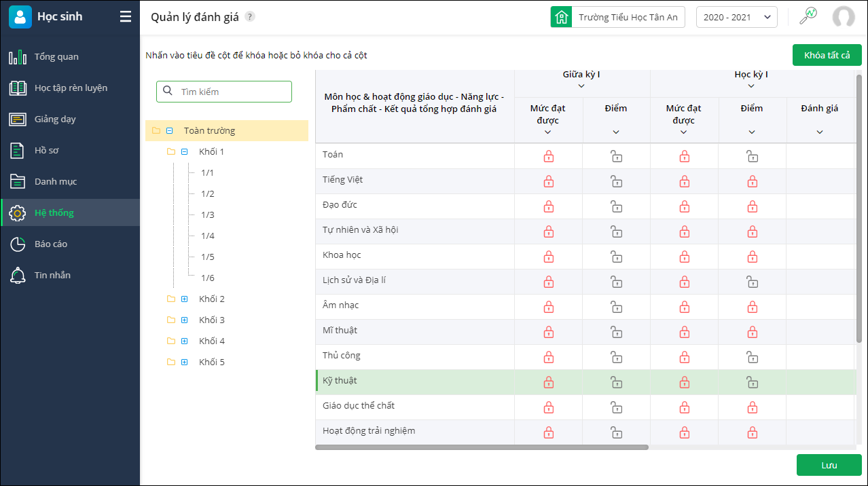Open the 2020 - 2021 school year dropdown

coord(736,17)
